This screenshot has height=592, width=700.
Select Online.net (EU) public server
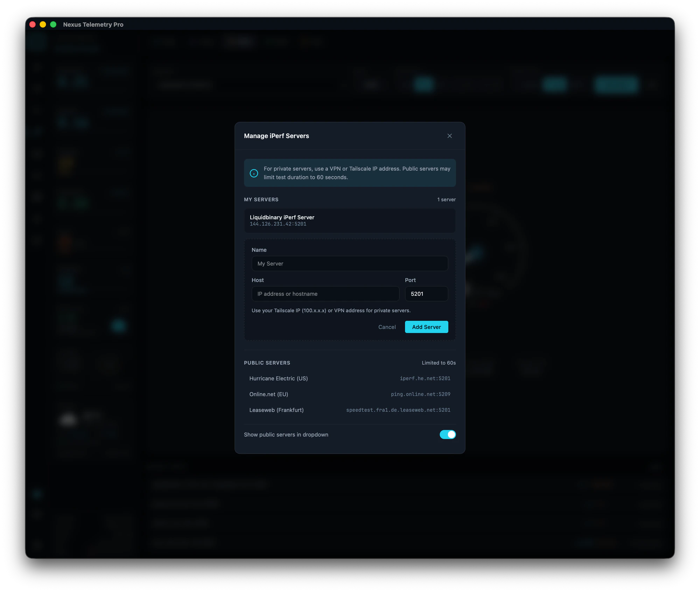coord(350,394)
